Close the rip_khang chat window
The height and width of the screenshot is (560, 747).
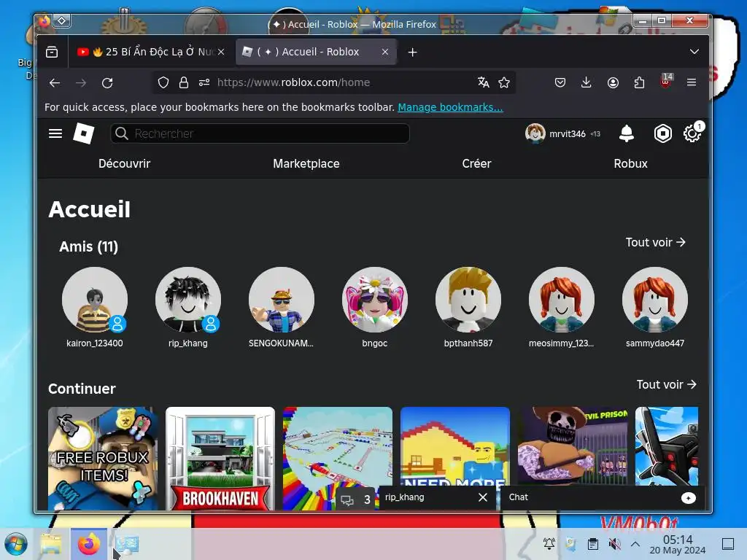[x=483, y=497]
